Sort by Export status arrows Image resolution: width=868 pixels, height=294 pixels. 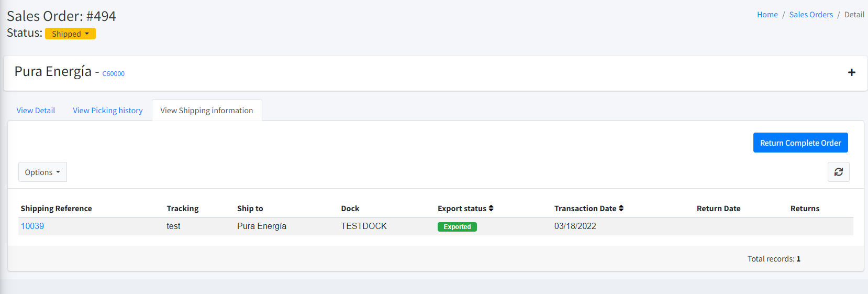(491, 209)
